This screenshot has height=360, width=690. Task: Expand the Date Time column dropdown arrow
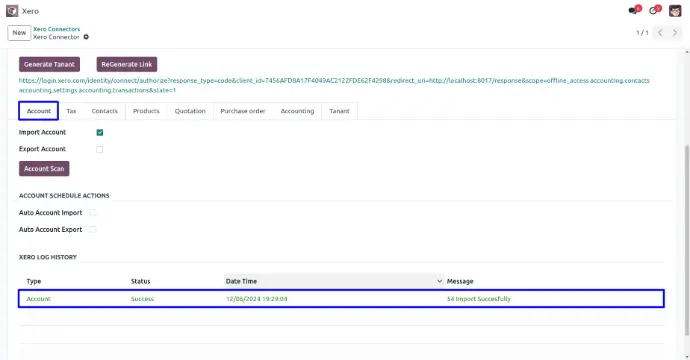point(439,281)
